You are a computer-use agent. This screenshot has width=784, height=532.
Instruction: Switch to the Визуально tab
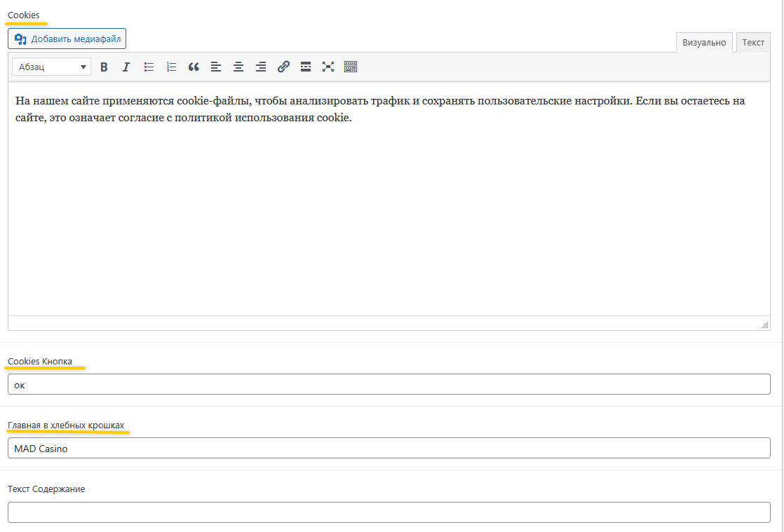pyautogui.click(x=704, y=43)
